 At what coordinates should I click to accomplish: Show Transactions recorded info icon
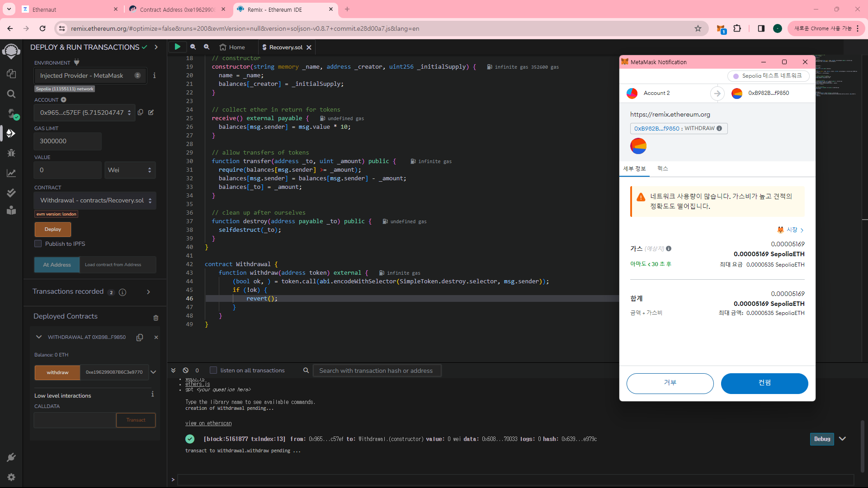tap(123, 292)
